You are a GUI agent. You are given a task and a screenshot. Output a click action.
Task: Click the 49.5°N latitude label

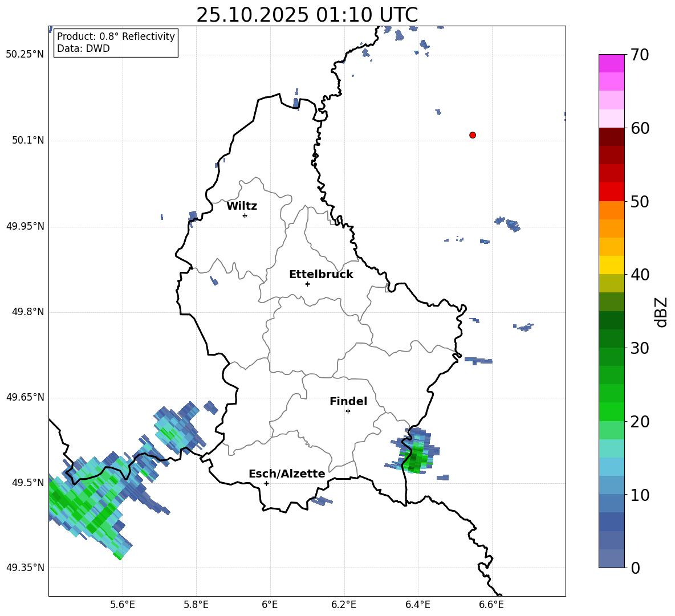[28, 482]
